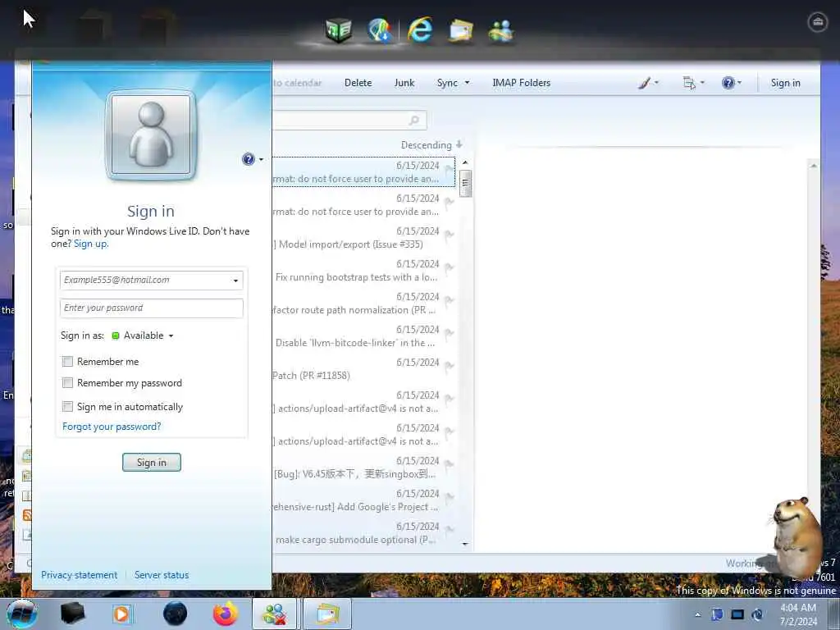Click the Messenger user avatar picture

[151, 135]
